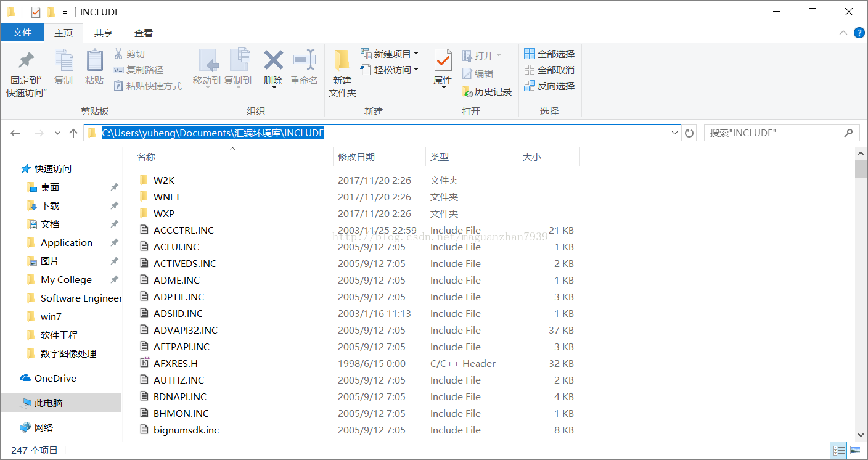
Task: Click the Rename ribbon icon
Action: click(x=304, y=60)
